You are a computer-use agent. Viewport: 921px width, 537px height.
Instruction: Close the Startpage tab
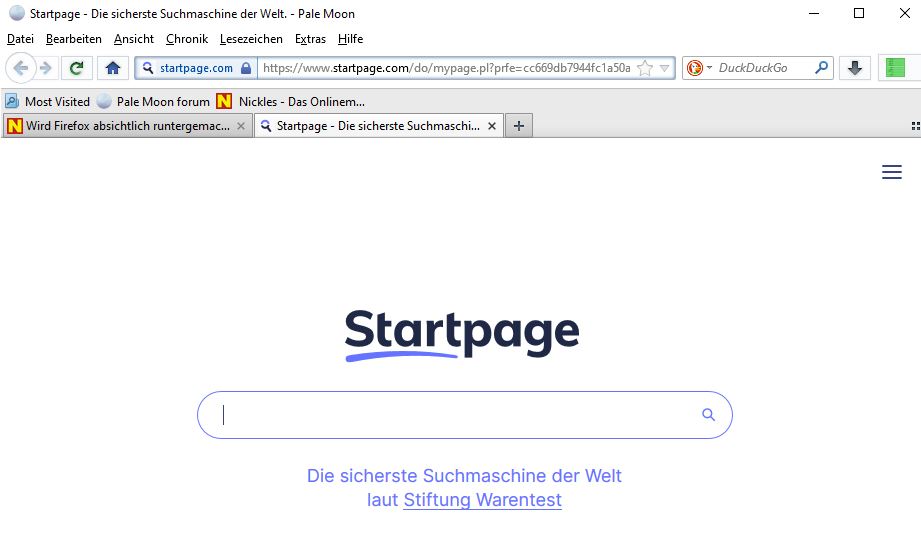click(x=492, y=126)
